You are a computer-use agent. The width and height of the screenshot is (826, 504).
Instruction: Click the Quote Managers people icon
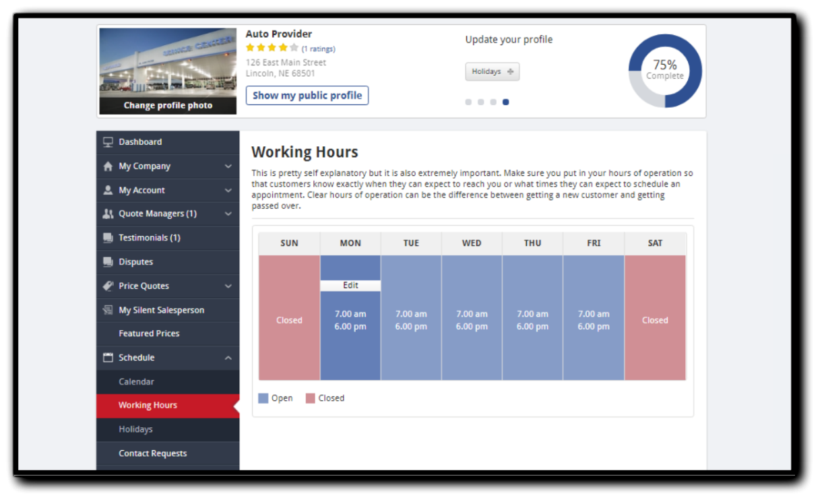(108, 214)
